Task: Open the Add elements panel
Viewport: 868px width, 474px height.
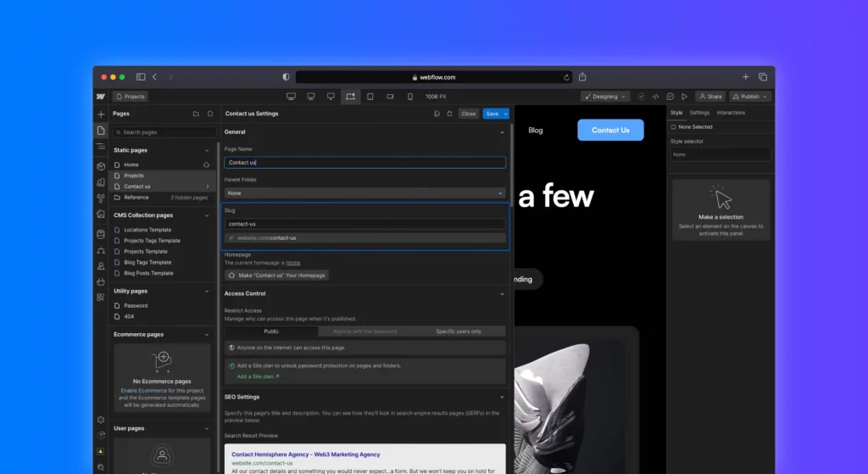Action: (x=101, y=114)
